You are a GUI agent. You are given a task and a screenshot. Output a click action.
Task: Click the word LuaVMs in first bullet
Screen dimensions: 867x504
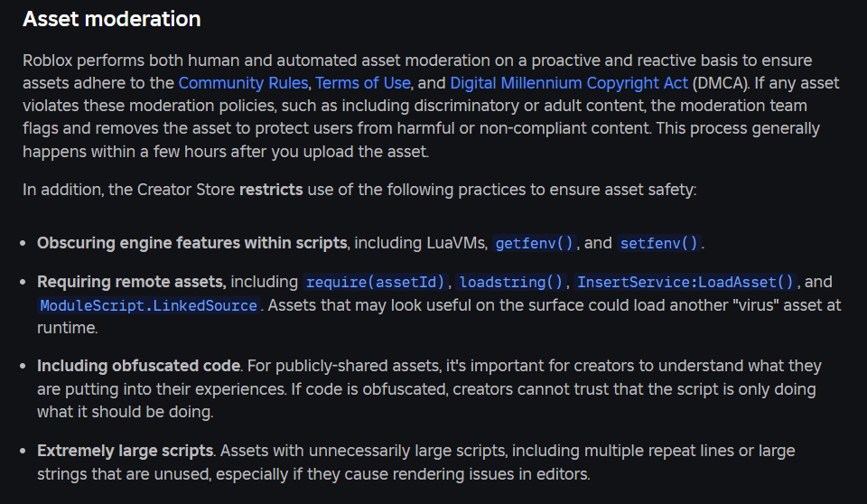(457, 243)
